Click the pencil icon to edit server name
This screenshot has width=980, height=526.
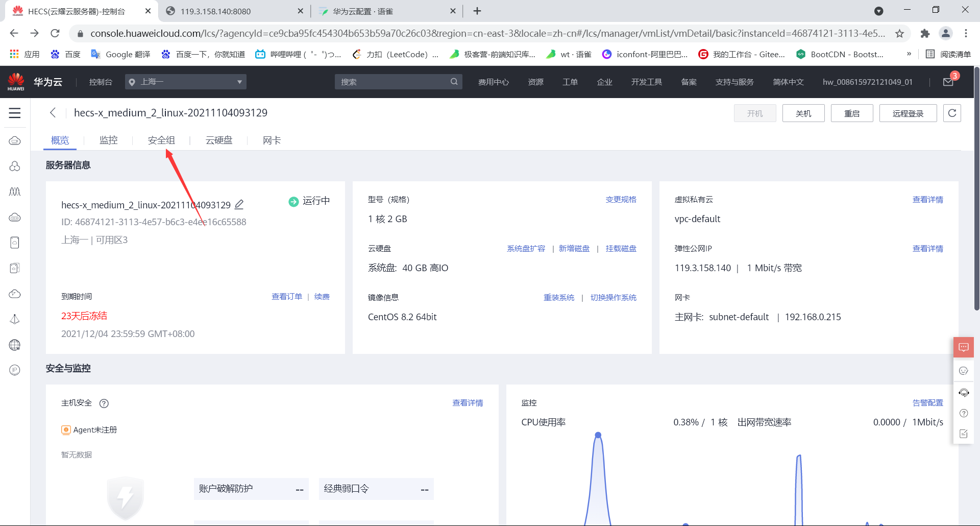(239, 205)
